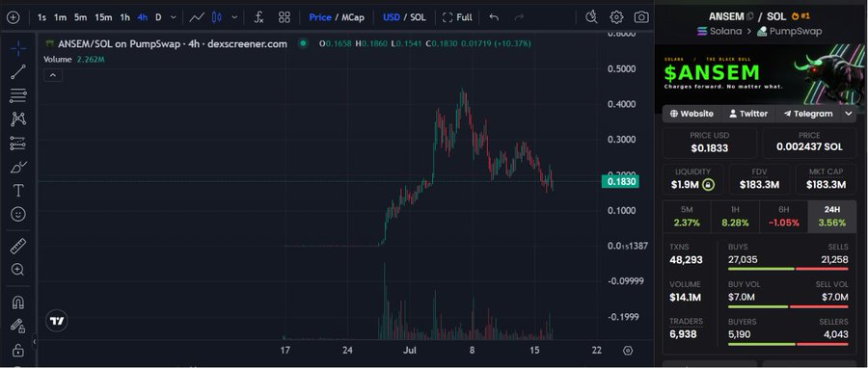868x368 pixels.
Task: Copy the ANSEM token address icon
Action: 750,16
